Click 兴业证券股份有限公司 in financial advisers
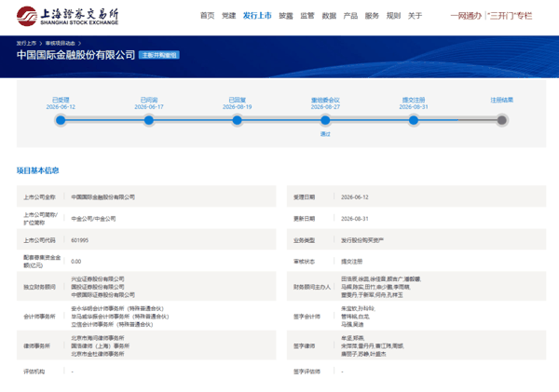The image size is (559, 392). (98, 279)
